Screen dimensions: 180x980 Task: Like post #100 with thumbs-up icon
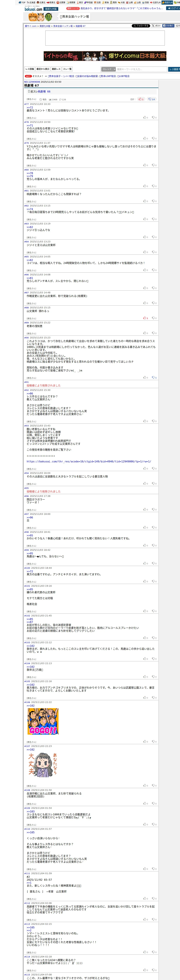145,581
